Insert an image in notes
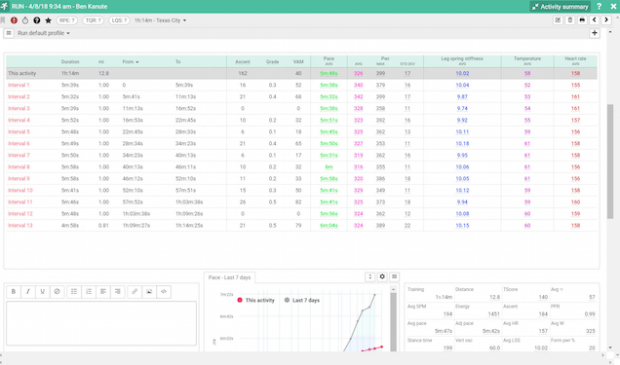 [149, 291]
